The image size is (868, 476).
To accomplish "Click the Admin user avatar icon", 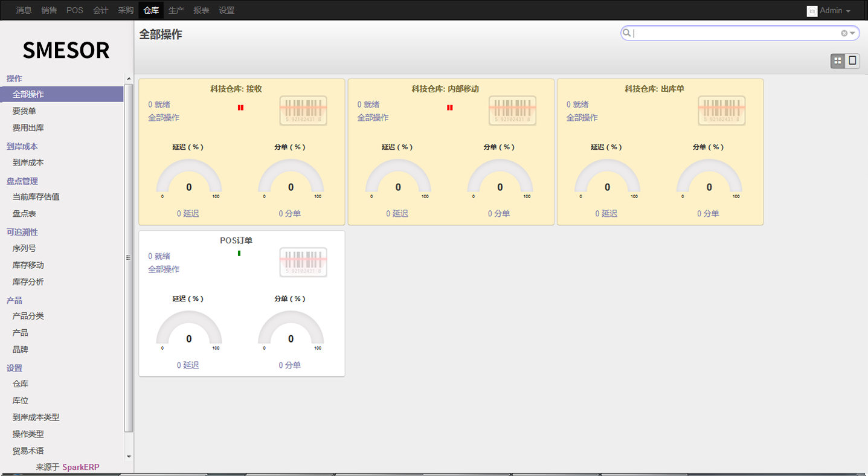I will (x=812, y=11).
